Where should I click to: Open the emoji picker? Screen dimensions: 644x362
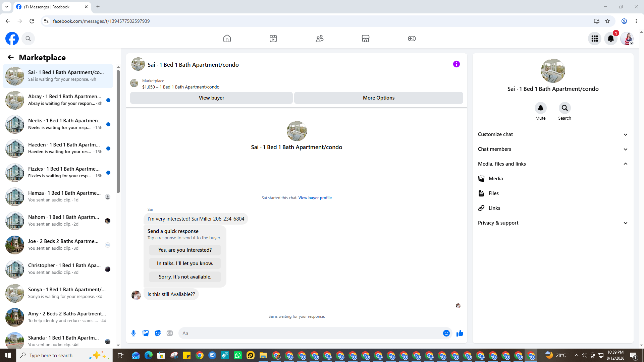coord(446,333)
